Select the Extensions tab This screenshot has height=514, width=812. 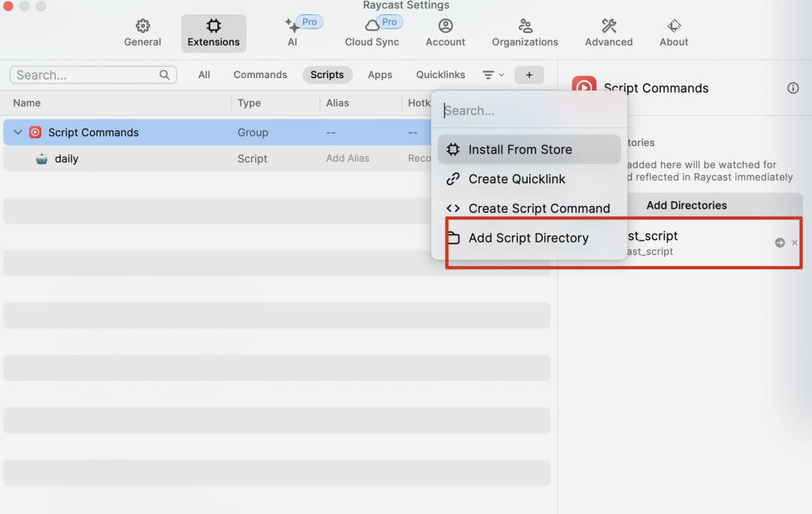click(214, 33)
